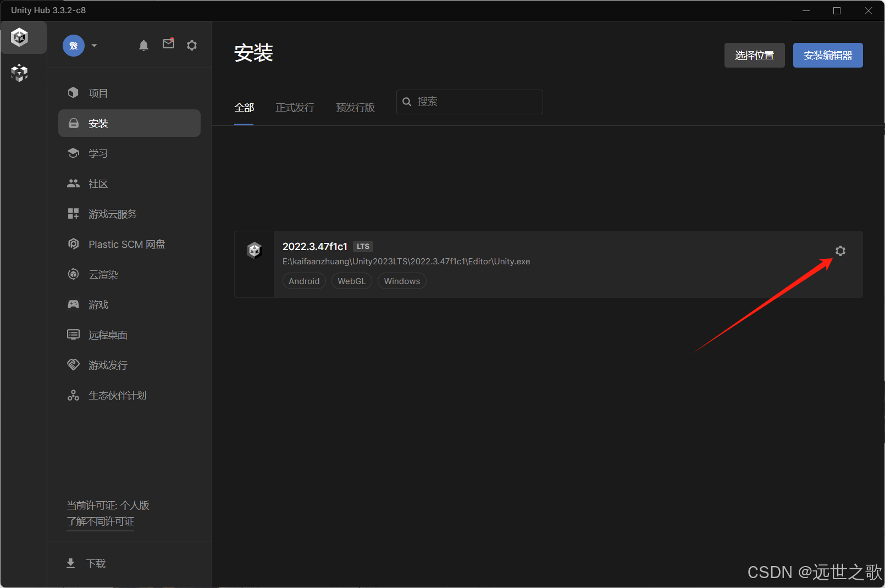Click the Windows module tag

pos(402,281)
